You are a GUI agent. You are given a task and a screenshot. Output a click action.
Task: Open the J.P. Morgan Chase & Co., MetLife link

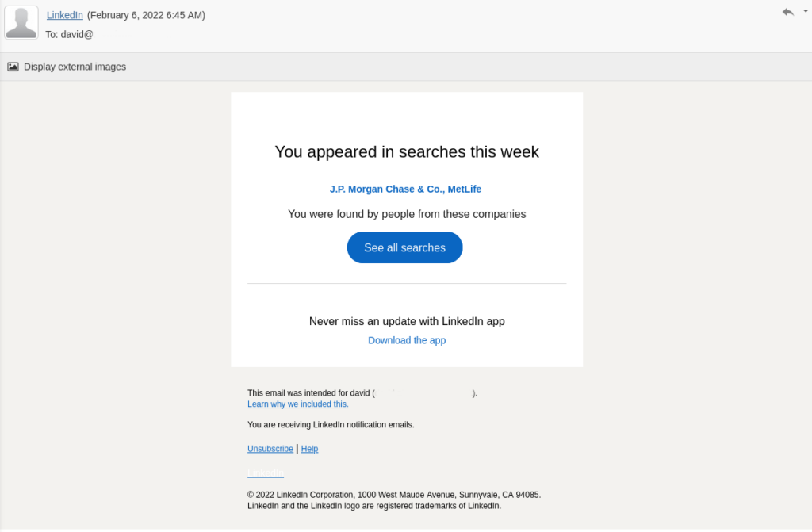point(405,189)
